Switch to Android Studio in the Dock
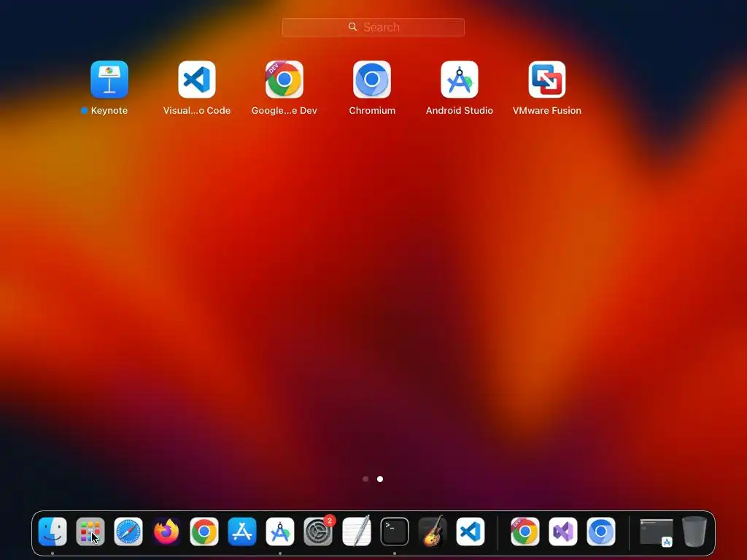 [x=280, y=532]
